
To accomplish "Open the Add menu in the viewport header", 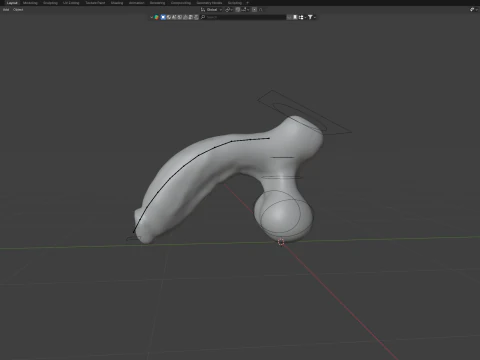I will pyautogui.click(x=6, y=10).
